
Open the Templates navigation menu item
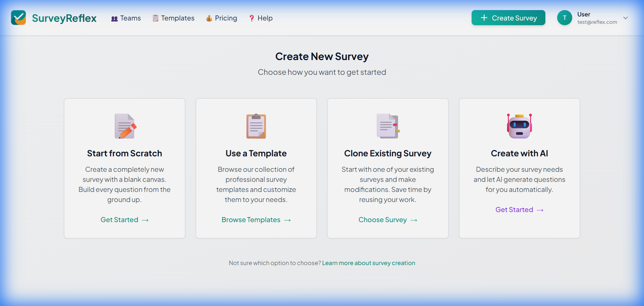173,18
